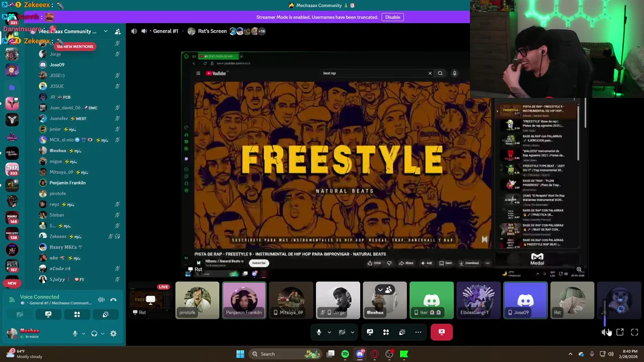
Task: Open Mechax user profile in bottom panel
Action: click(x=29, y=333)
